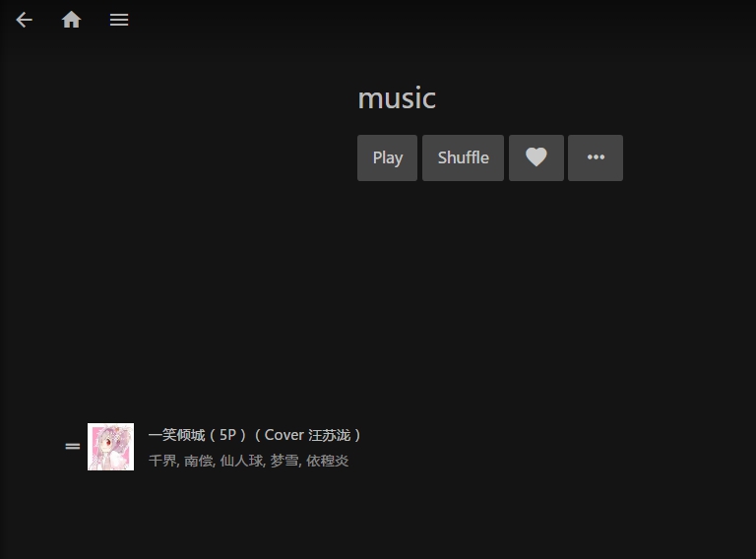Expand the side drawer with three-line icon
The image size is (756, 559).
pos(118,20)
